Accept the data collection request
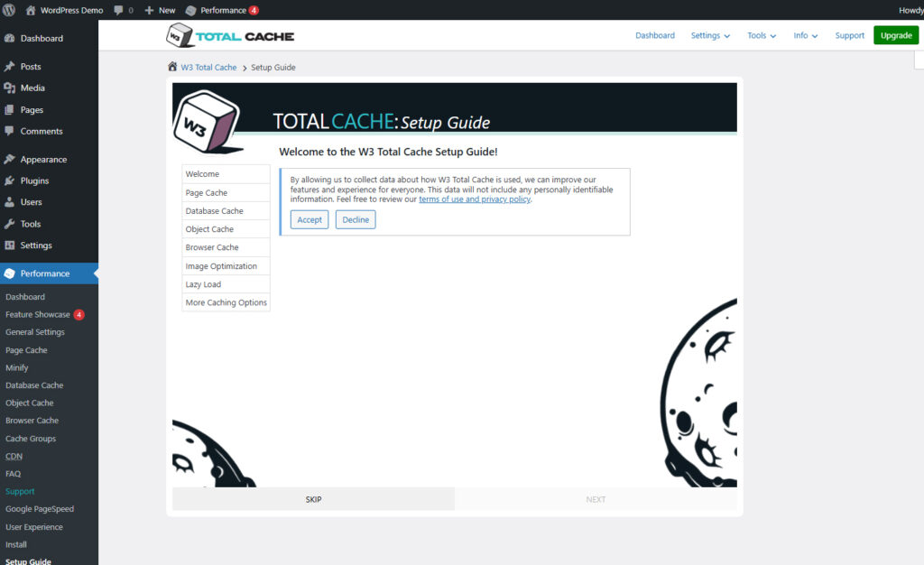This screenshot has width=924, height=565. pyautogui.click(x=310, y=219)
